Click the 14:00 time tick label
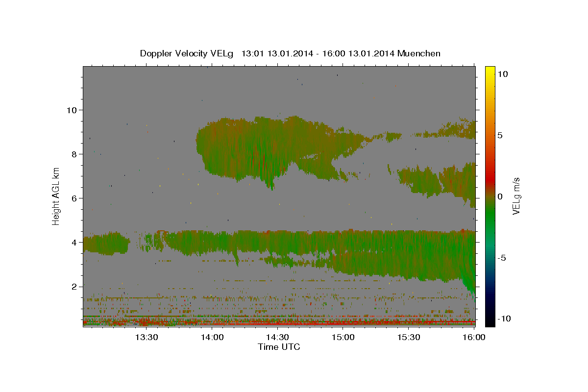The height and width of the screenshot is (392, 588). 212,337
